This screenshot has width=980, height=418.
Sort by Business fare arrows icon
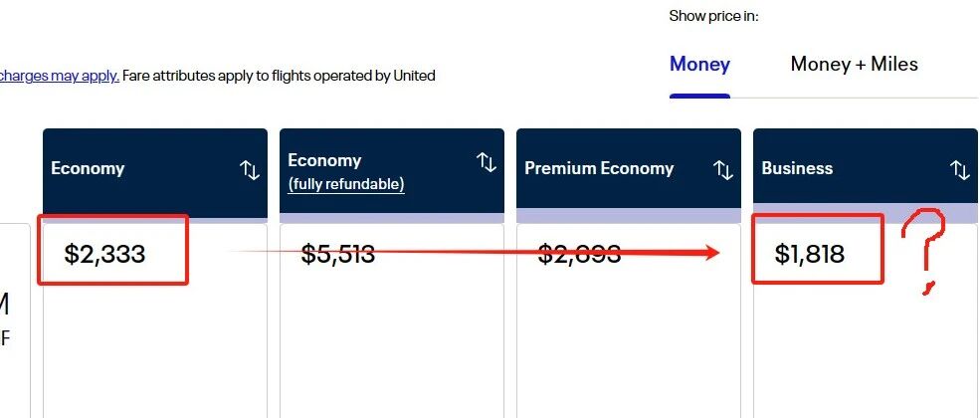(960, 169)
